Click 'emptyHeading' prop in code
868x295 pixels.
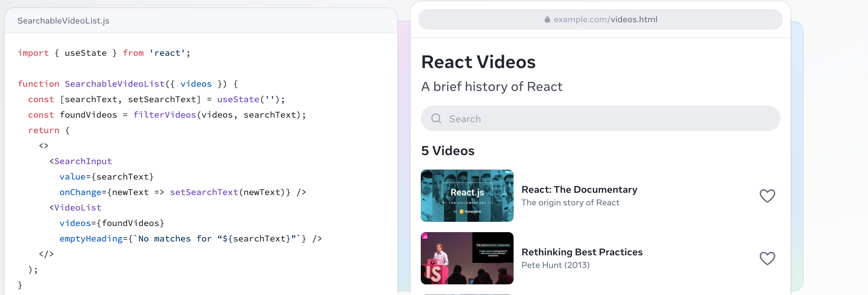pos(91,239)
